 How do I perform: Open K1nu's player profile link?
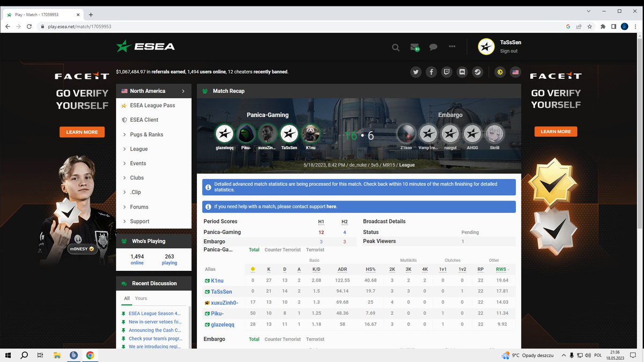[x=217, y=280]
